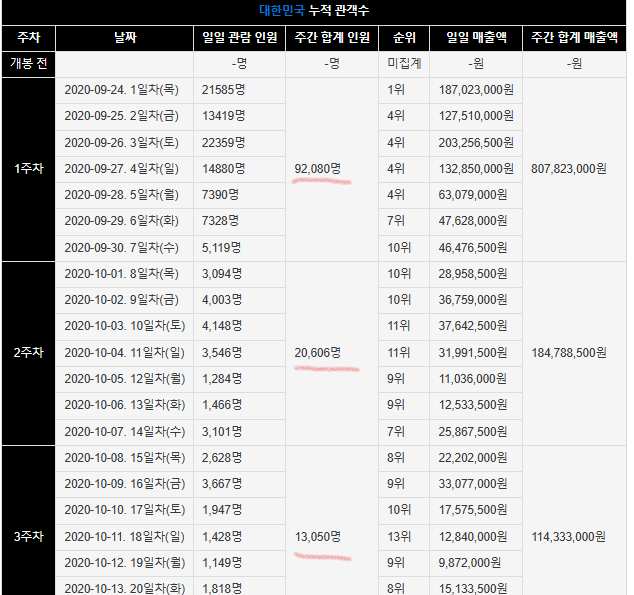Screen dimensions: 634x595
Task: Select the 개봉 전 row label
Action: point(29,63)
